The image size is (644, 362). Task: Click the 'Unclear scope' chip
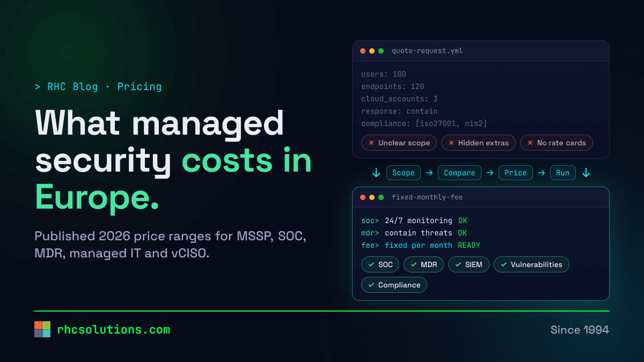tap(399, 143)
